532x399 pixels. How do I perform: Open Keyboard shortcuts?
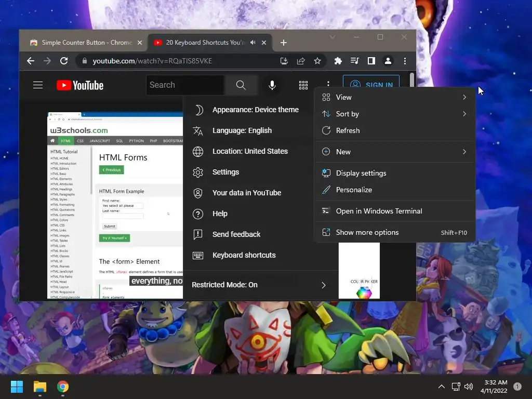click(x=261, y=255)
